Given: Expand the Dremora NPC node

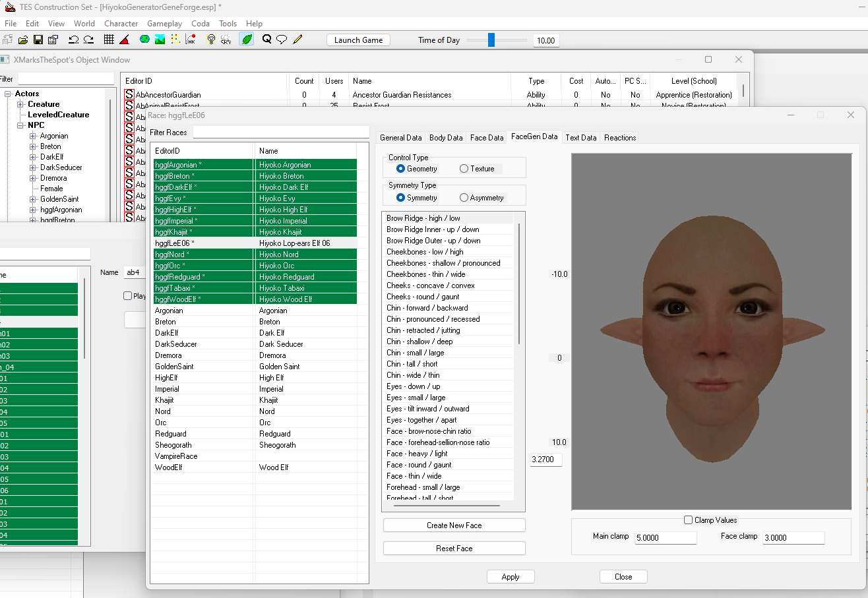Looking at the screenshot, I should coord(33,178).
